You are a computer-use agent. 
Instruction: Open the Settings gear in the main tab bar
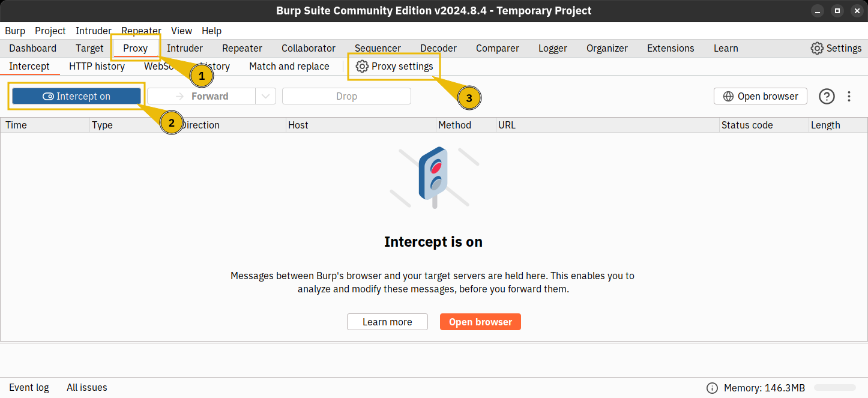pyautogui.click(x=836, y=48)
